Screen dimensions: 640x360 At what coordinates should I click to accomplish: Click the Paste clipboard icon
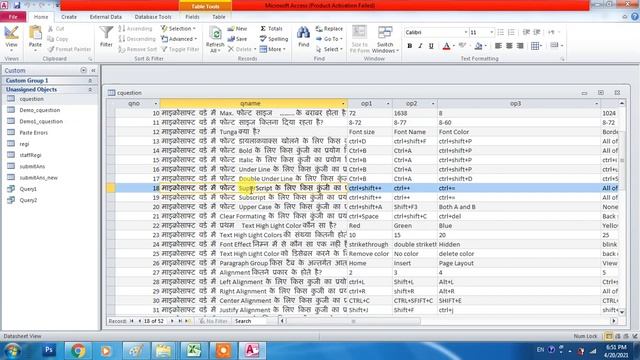35,33
